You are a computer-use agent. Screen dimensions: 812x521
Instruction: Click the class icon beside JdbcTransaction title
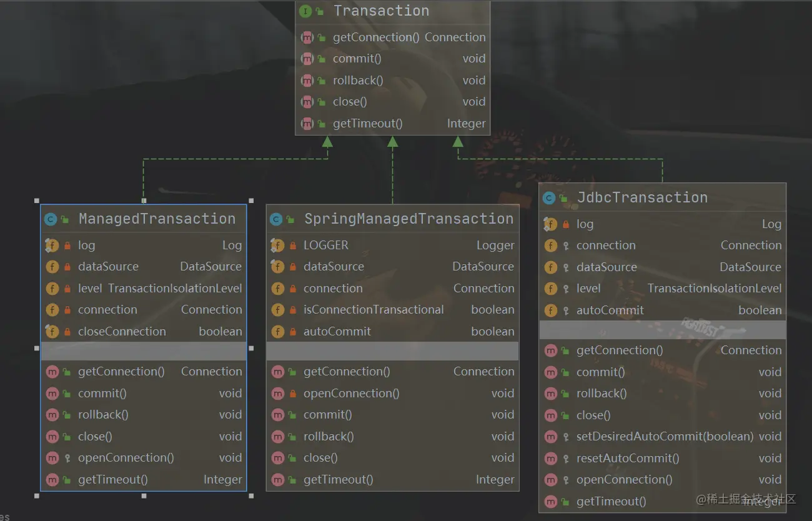point(549,198)
